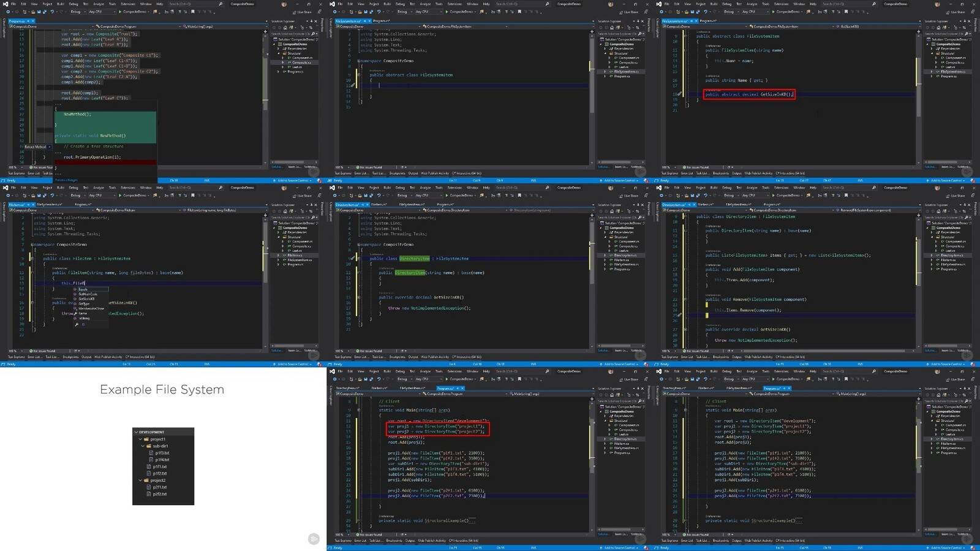Viewport: 980px width, 551px height.
Task: Click Solution Explorer search magnifier in red-boxed proj1 frame
Action: tap(639, 401)
